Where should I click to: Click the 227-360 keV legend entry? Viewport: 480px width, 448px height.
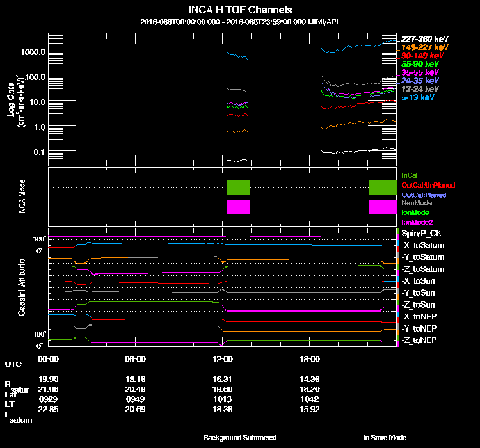424,39
